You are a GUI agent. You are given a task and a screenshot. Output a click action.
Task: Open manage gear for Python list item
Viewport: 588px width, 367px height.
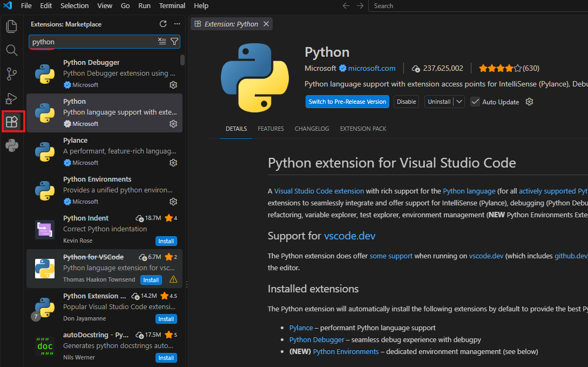point(173,124)
